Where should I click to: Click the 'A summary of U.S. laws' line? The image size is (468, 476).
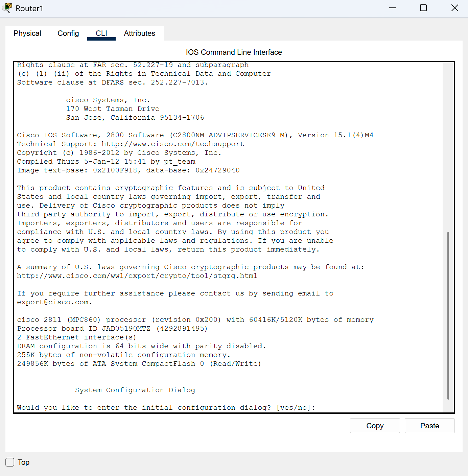(191, 267)
